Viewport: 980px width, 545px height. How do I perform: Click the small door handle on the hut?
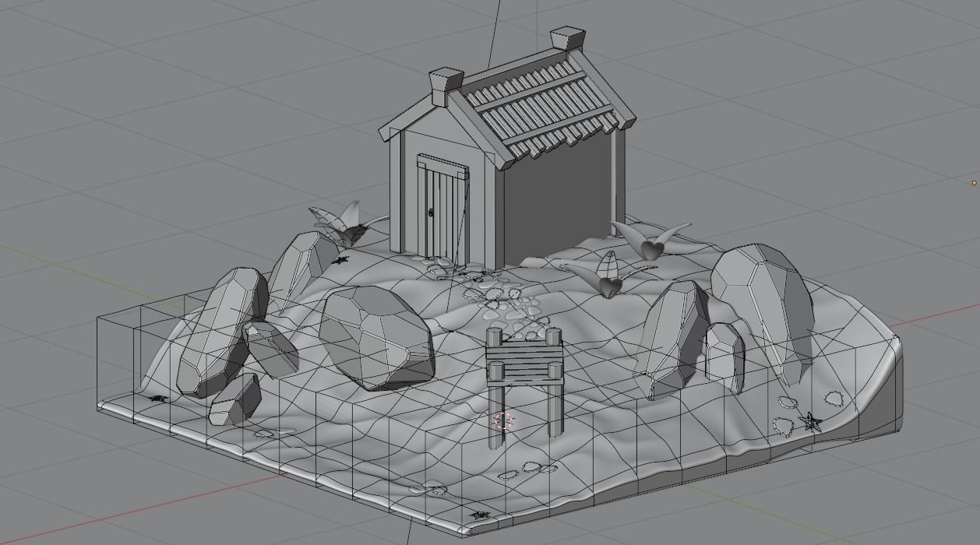point(430,213)
